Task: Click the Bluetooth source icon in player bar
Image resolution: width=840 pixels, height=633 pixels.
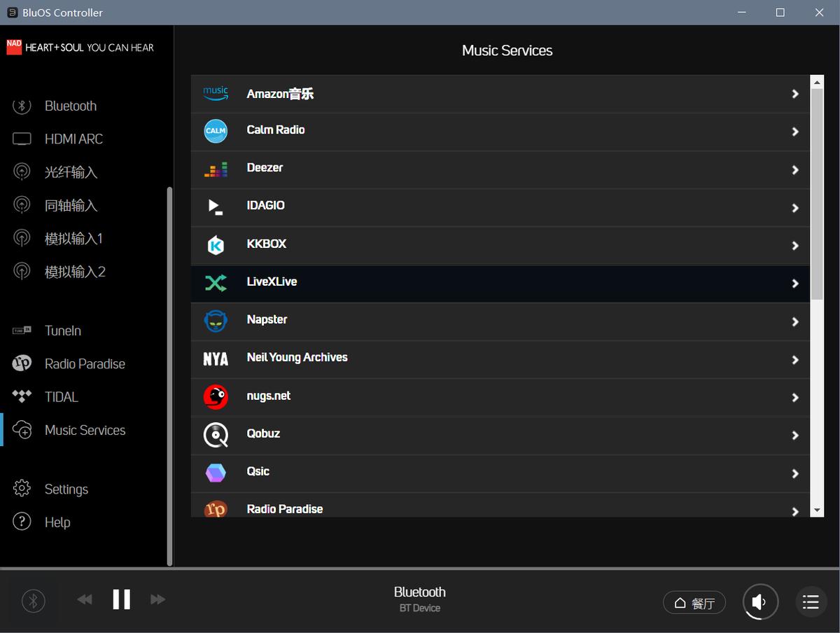Action: point(33,600)
